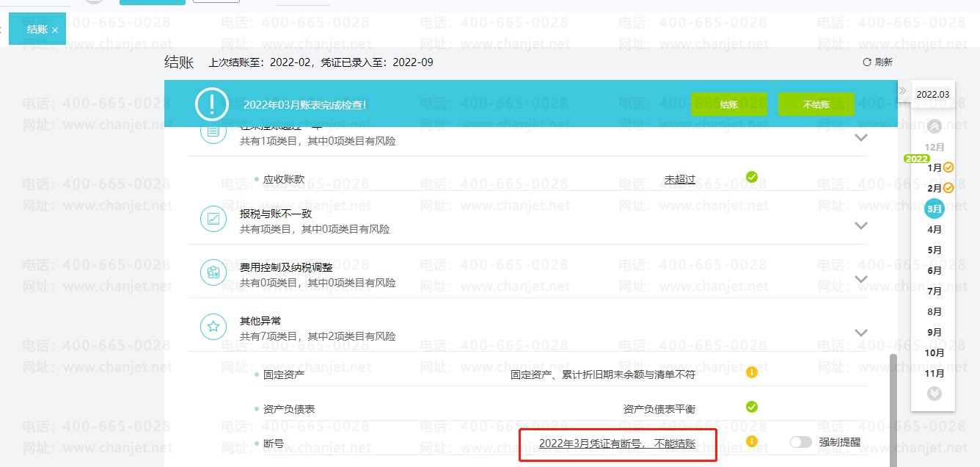Collapse the month sidebar double-arrow
This screenshot has width=980, height=467.
tap(902, 90)
